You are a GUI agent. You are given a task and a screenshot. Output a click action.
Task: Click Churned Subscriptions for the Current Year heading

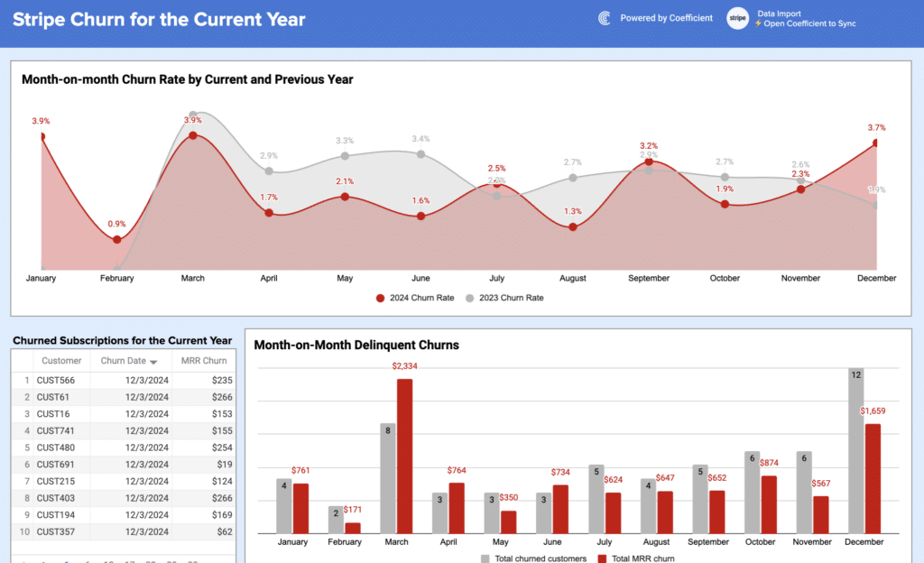click(123, 340)
